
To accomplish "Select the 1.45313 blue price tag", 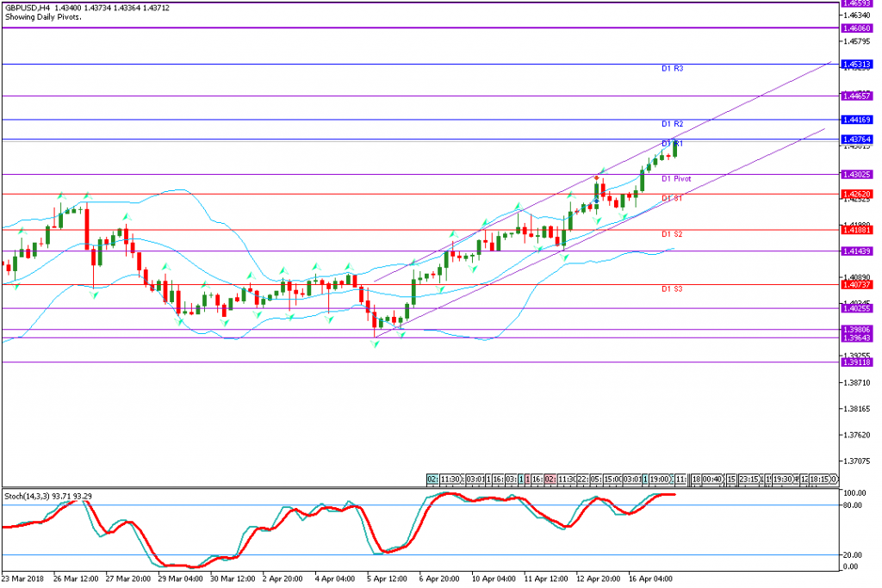I will point(859,65).
